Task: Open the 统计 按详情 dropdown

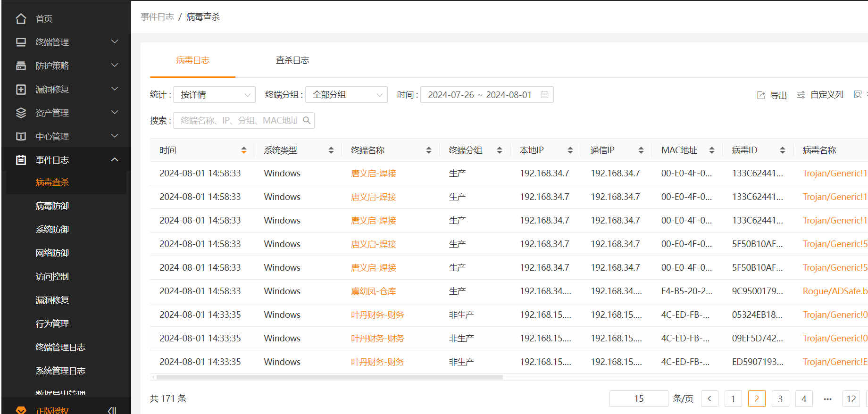Action: tap(214, 95)
